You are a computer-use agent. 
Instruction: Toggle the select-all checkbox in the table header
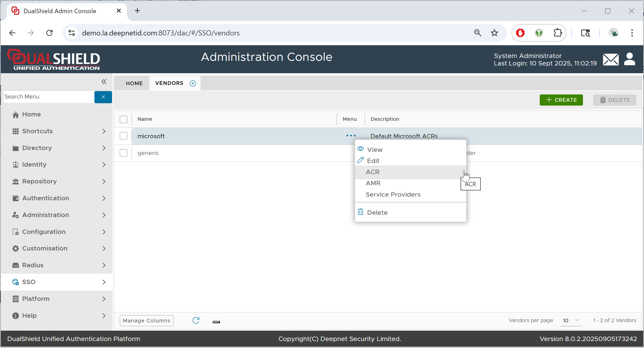click(x=123, y=119)
